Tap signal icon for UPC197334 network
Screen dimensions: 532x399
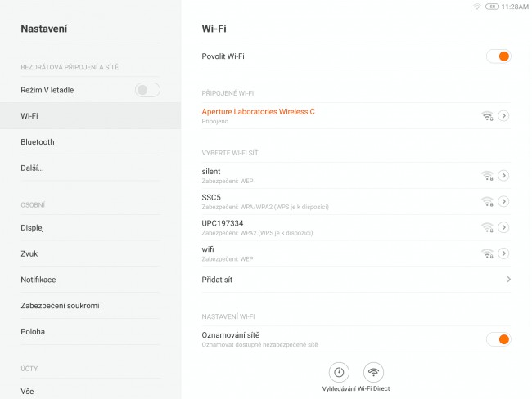(487, 227)
